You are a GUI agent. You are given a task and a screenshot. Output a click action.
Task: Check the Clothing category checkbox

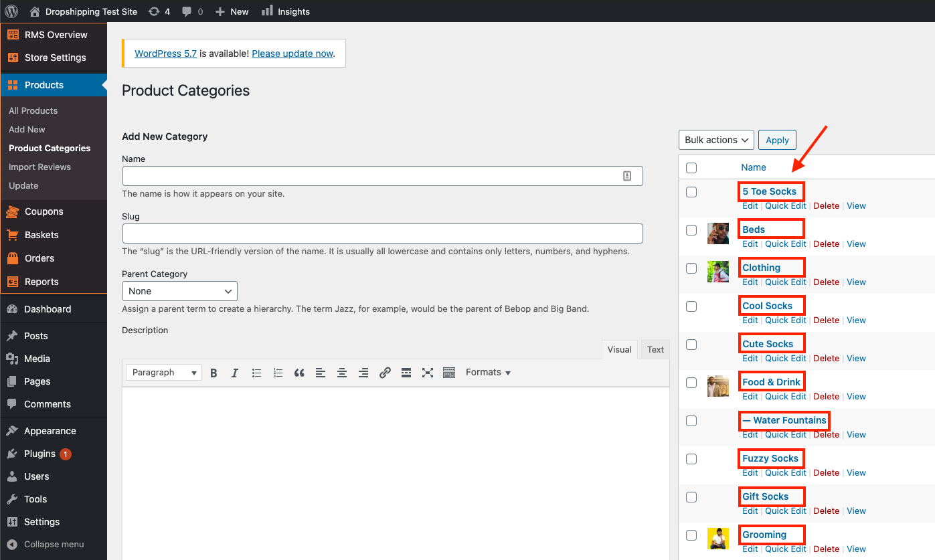[691, 268]
